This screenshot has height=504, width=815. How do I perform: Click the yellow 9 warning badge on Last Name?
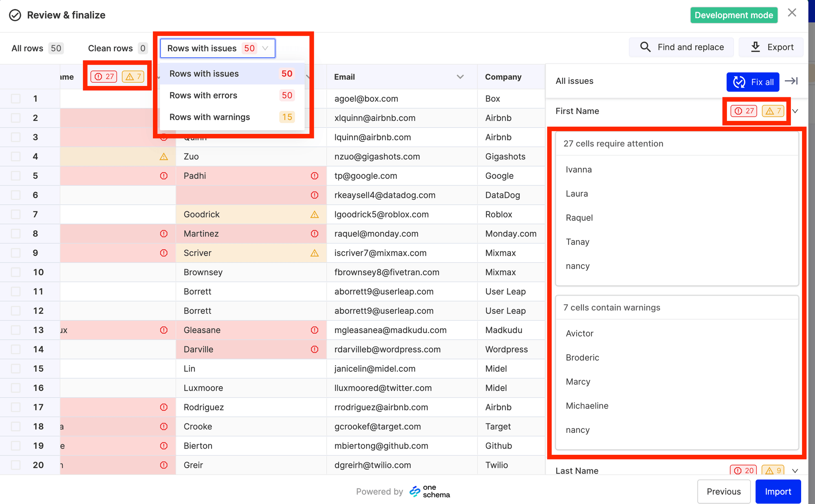773,471
